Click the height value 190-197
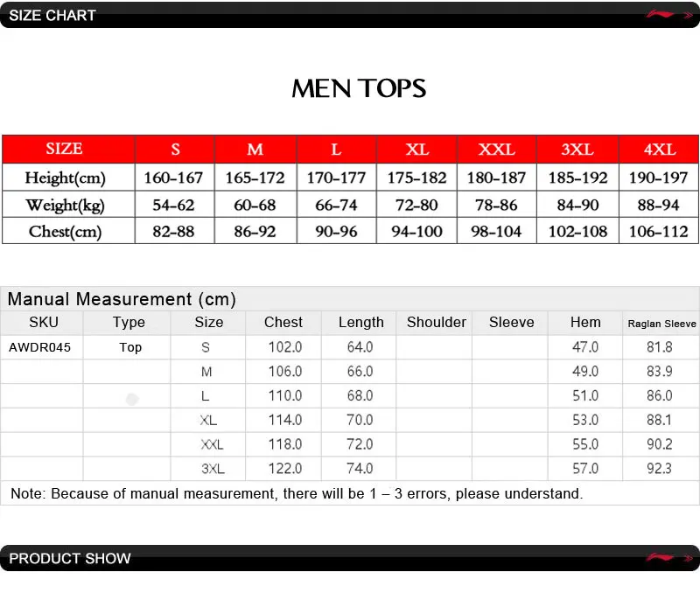The image size is (700, 607). pyautogui.click(x=659, y=178)
